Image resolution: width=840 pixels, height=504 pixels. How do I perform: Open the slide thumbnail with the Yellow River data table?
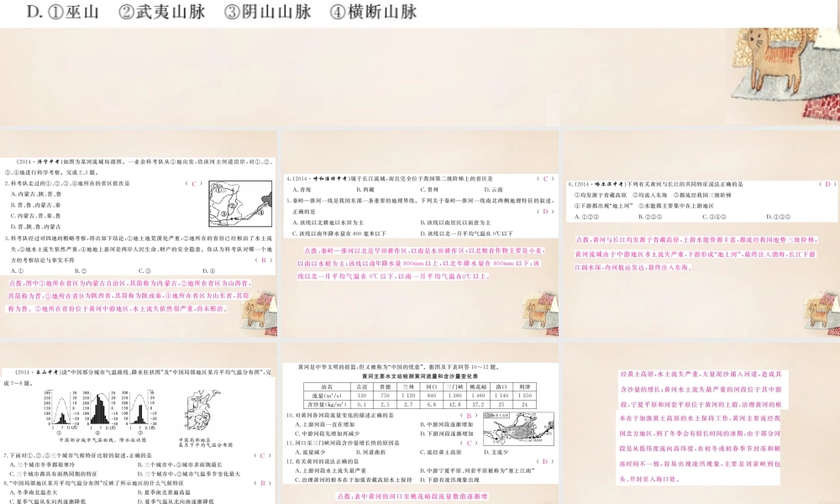[421, 423]
